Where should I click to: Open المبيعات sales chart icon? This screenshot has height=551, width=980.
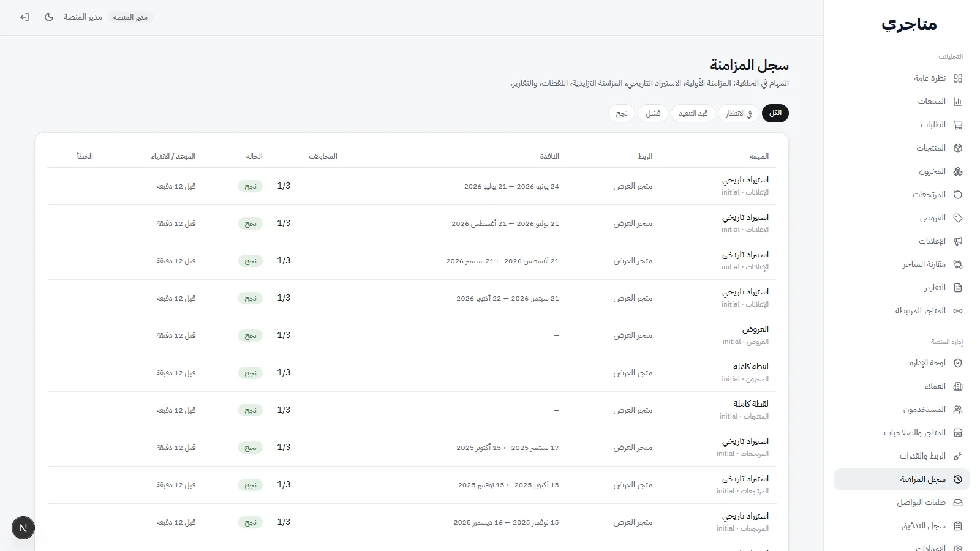pos(958,102)
